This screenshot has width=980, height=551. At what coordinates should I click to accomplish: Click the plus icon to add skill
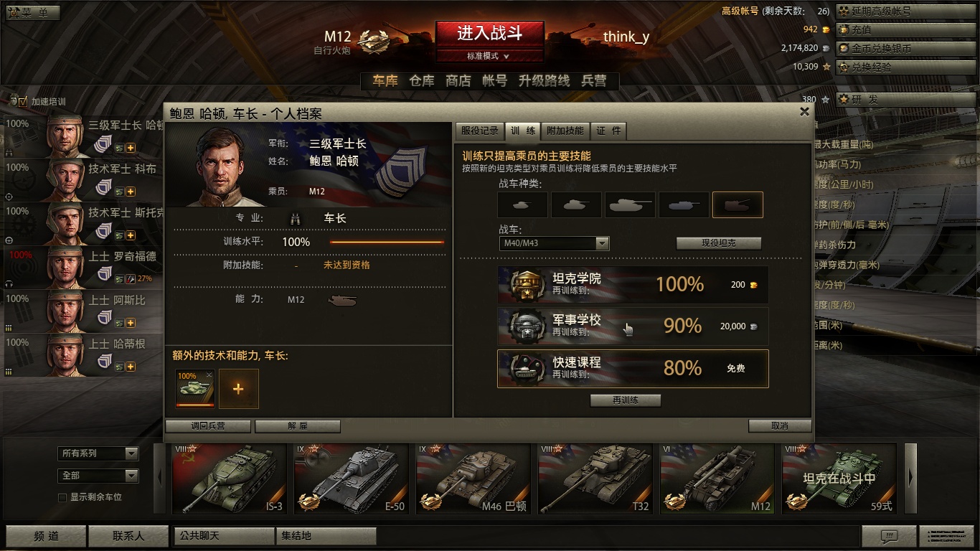[239, 388]
